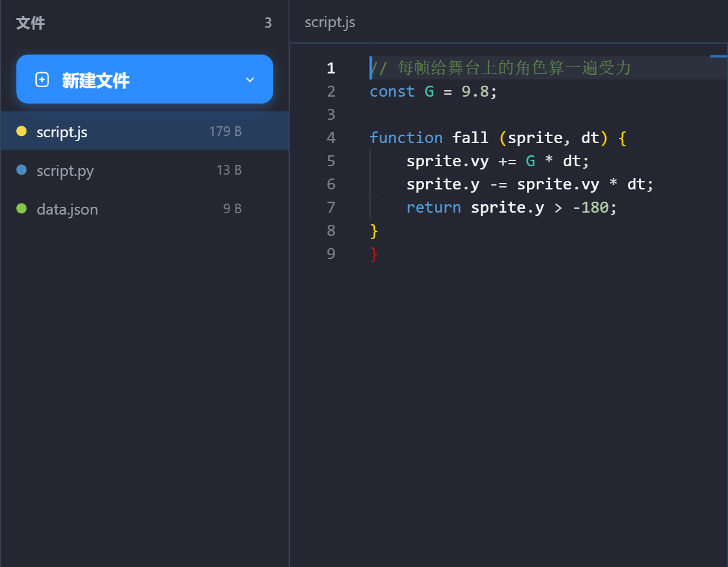The image size is (728, 567).
Task: Click the yellow closing brace on line 8
Action: [x=374, y=231]
